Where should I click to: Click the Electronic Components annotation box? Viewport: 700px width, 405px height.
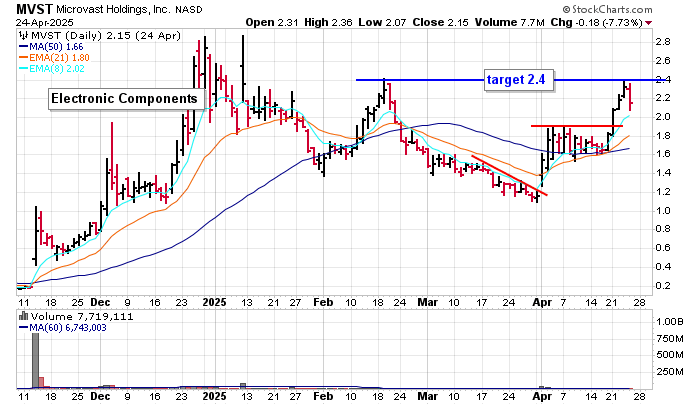[x=126, y=99]
